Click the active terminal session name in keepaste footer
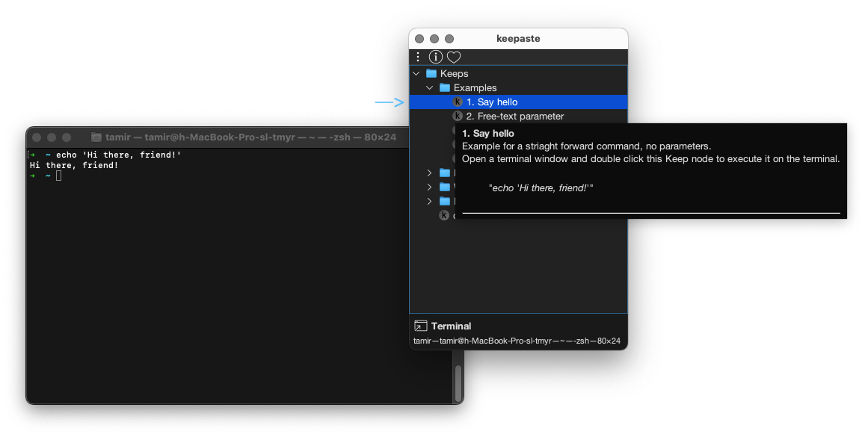 coord(517,341)
